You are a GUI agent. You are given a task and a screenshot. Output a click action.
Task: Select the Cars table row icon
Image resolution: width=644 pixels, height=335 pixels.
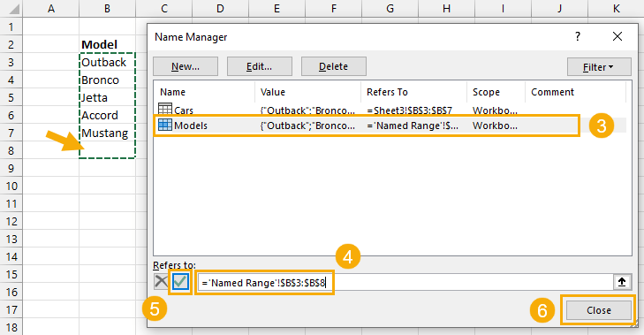164,110
